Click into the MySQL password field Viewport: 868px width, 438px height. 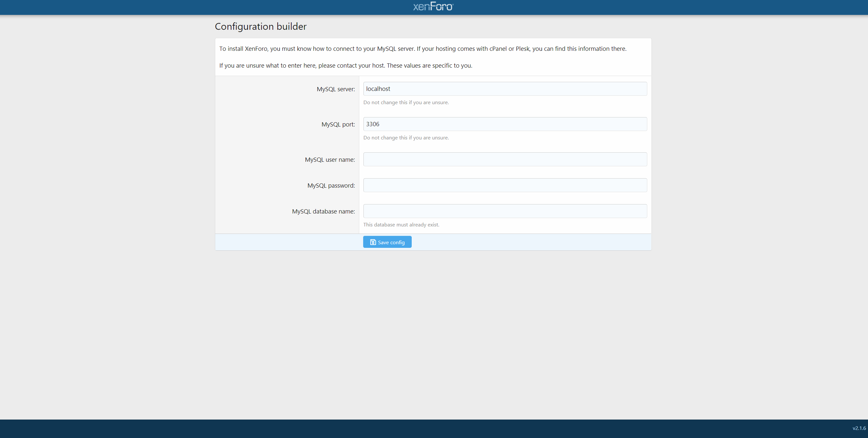coord(505,185)
